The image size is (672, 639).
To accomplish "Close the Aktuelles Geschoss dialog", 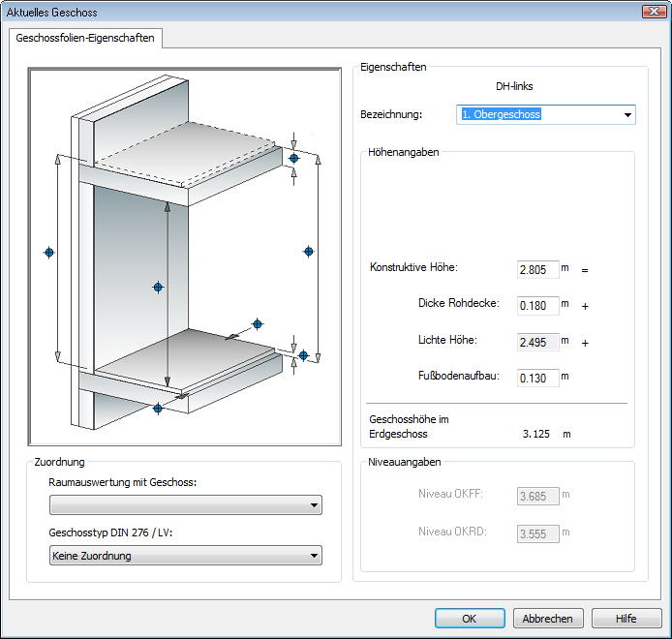I will click(654, 12).
